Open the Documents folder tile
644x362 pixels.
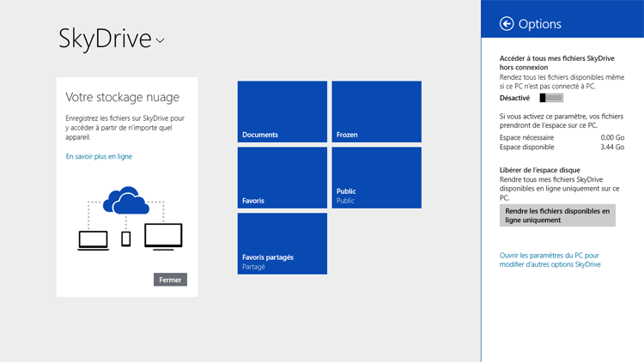(282, 112)
